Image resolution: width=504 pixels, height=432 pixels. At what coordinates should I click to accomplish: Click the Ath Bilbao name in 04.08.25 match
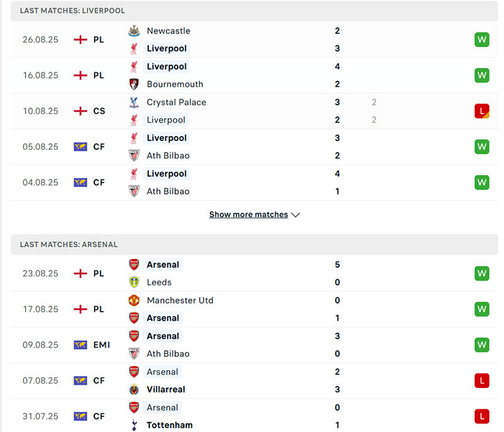168,191
